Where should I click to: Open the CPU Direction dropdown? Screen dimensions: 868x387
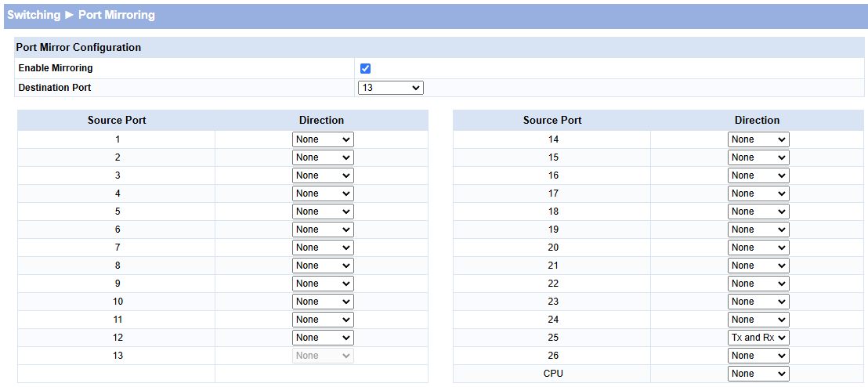pos(758,374)
